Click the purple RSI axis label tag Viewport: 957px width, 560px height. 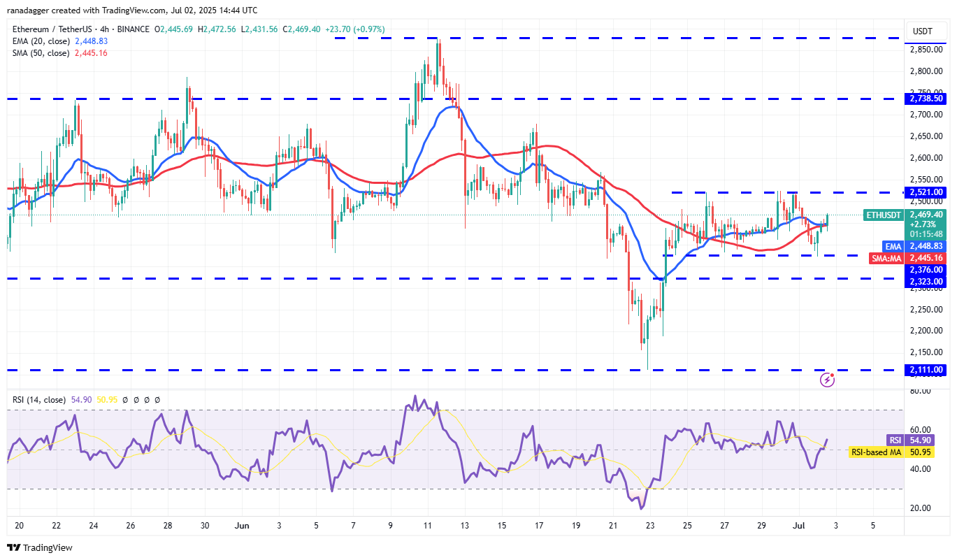pyautogui.click(x=895, y=440)
